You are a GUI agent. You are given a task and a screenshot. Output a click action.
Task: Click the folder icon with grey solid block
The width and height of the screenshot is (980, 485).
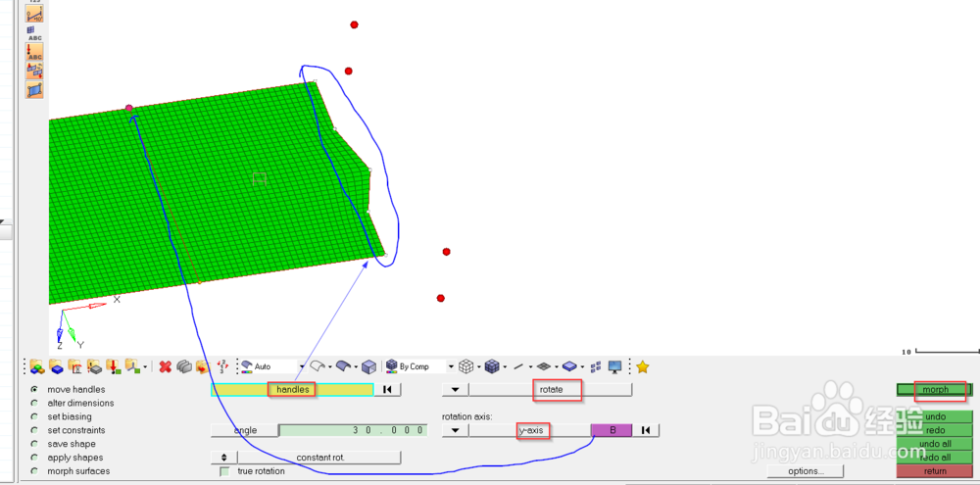pyautogui.click(x=94, y=366)
